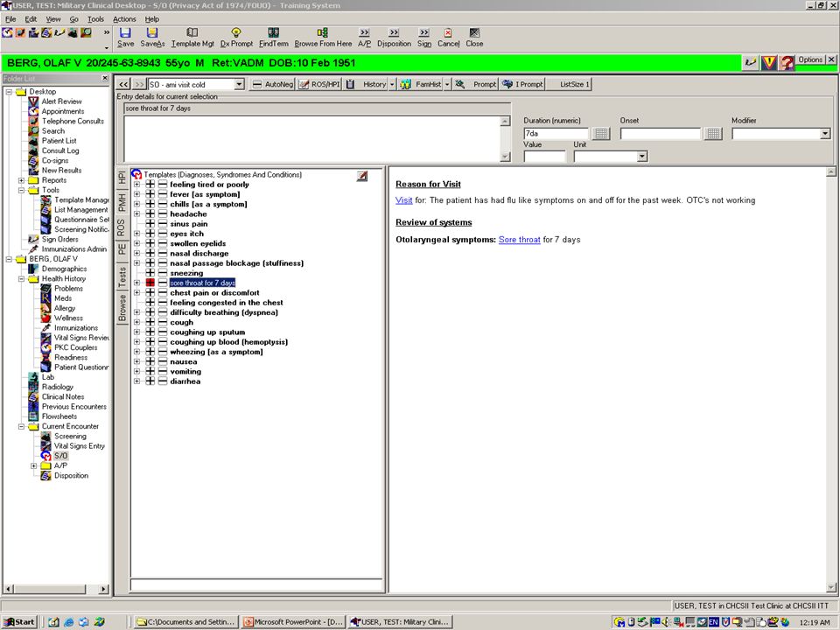This screenshot has width=840, height=630.
Task: Switch to the ROS vertical tab
Action: tap(122, 227)
